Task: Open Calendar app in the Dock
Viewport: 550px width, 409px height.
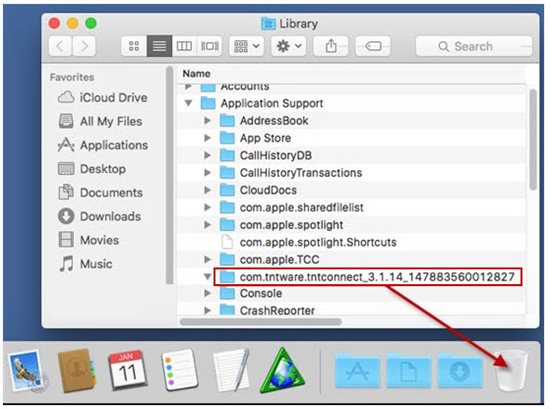Action: [x=127, y=370]
